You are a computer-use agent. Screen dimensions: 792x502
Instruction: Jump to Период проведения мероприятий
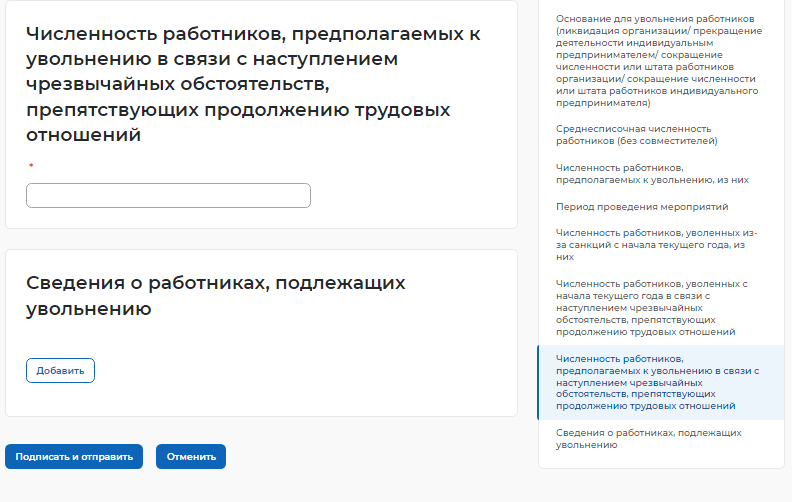click(x=642, y=207)
